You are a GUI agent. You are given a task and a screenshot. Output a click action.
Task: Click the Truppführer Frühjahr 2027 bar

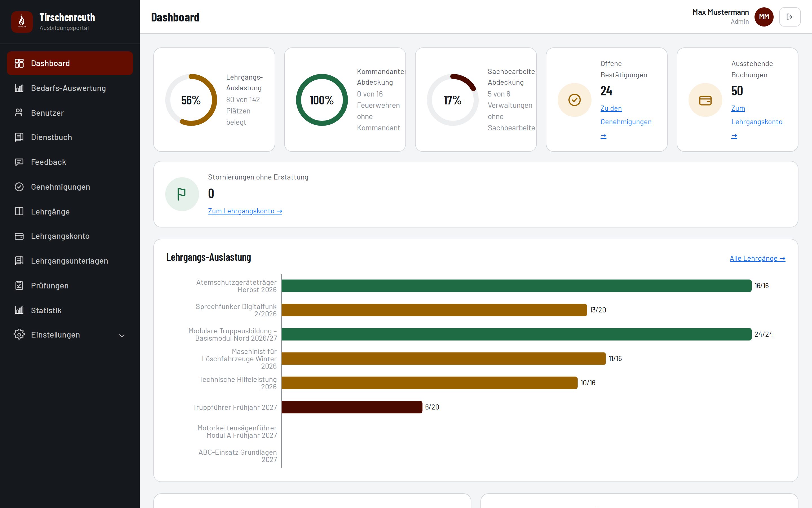point(352,407)
